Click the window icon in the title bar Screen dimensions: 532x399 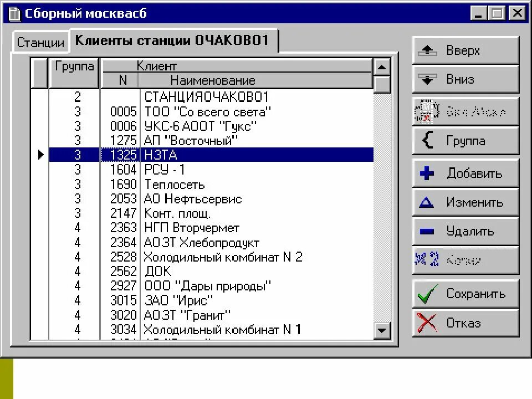click(x=14, y=14)
